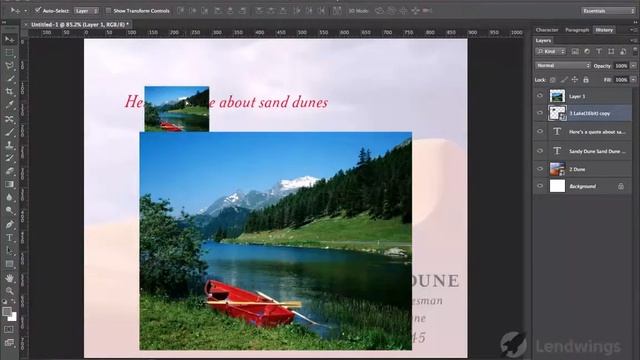Select the Eraser tool
The width and height of the screenshot is (640, 360).
9,171
